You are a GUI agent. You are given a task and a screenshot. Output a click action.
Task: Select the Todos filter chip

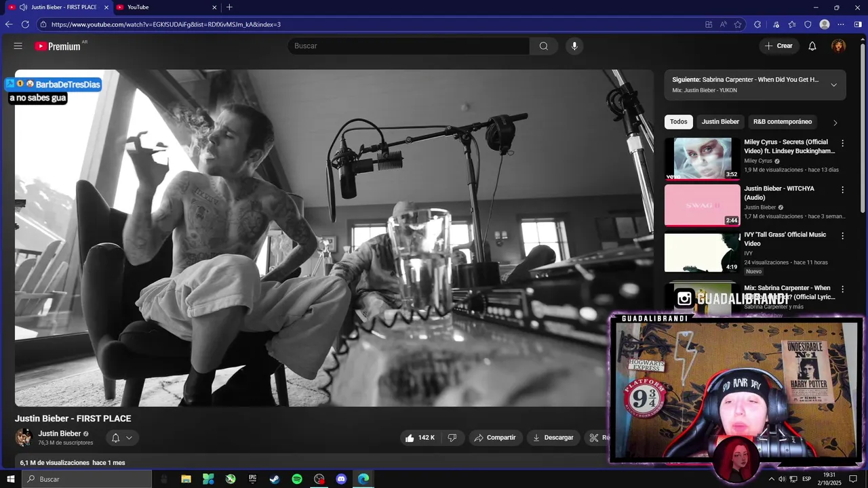[678, 122]
